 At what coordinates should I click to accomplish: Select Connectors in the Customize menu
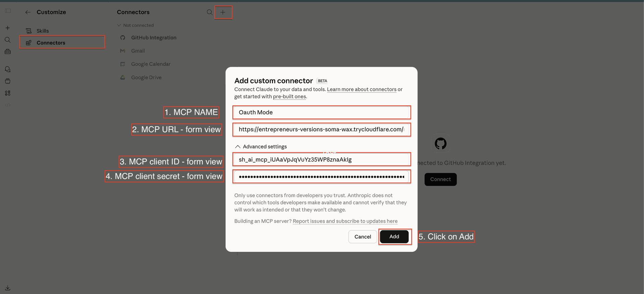62,43
